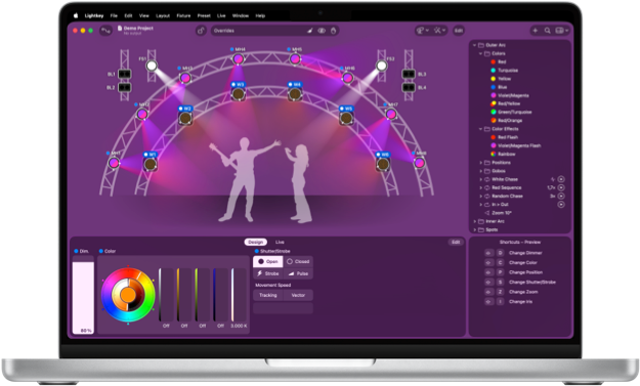The height and width of the screenshot is (386, 640).
Task: Select the Strobe shutter mode
Action: 268,273
